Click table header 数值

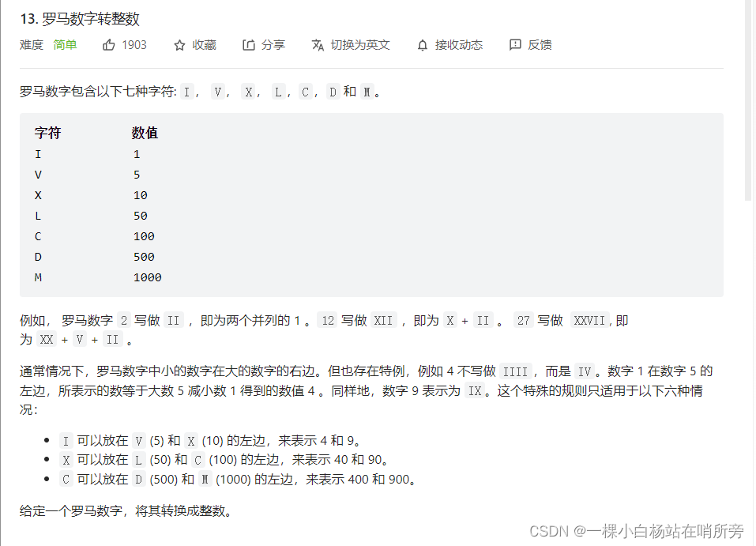click(x=145, y=133)
